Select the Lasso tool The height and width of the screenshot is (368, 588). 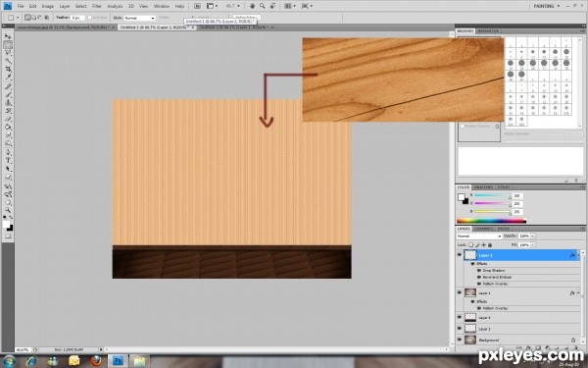tap(8, 53)
